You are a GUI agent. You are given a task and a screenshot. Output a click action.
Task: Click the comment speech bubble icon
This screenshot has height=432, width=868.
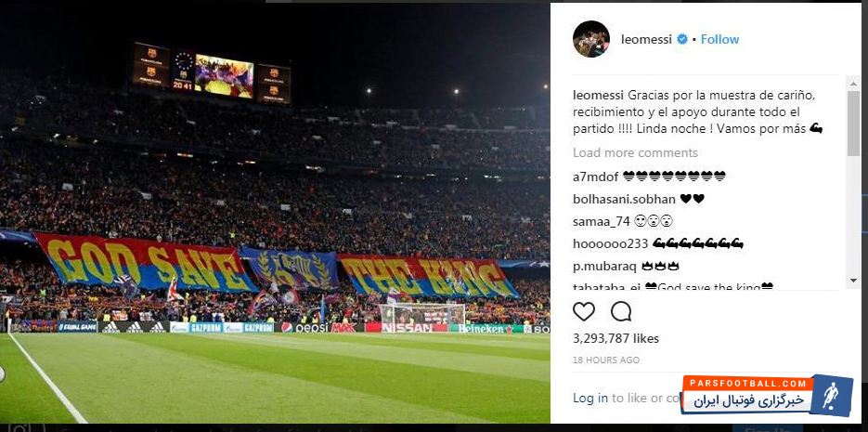pyautogui.click(x=621, y=311)
